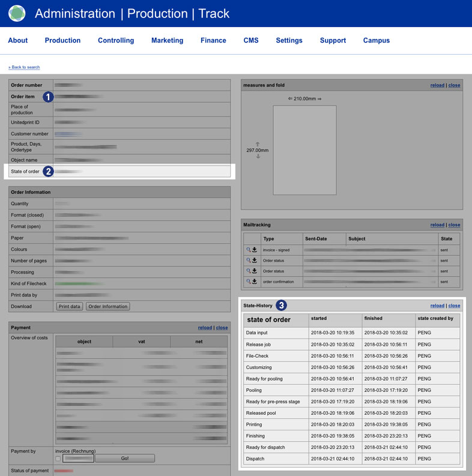Open the Production menu
The height and width of the screenshot is (476, 472).
pyautogui.click(x=62, y=40)
